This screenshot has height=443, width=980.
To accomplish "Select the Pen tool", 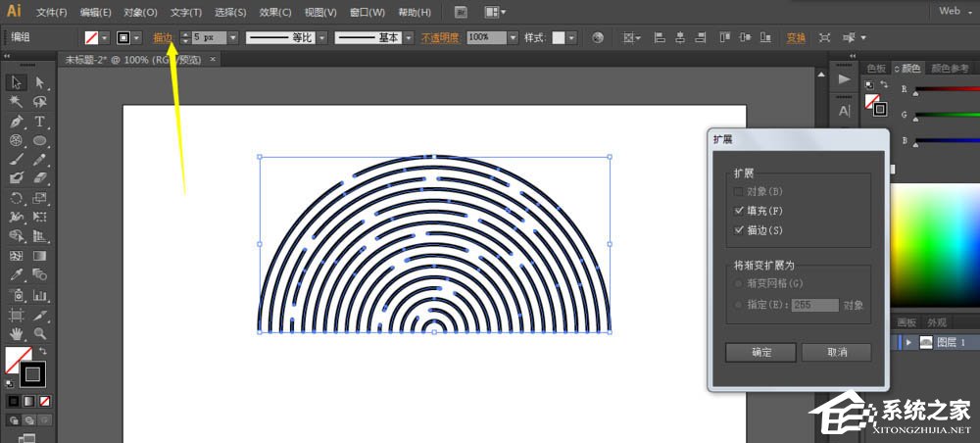I will point(17,122).
